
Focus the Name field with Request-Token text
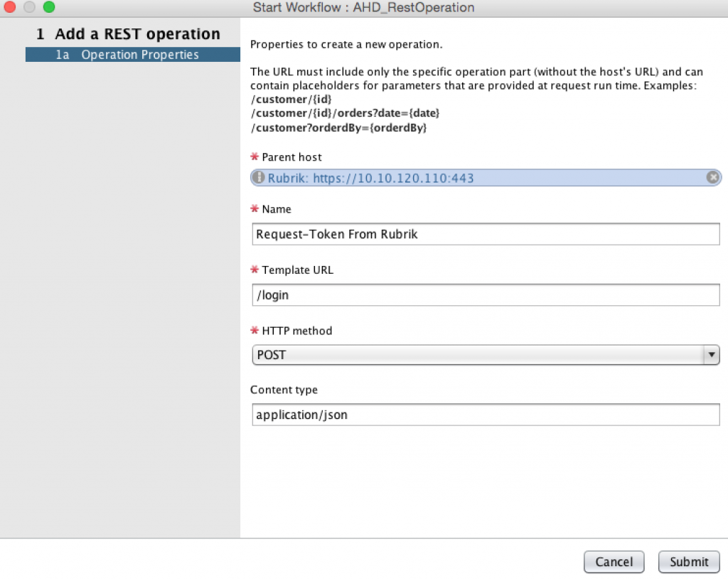tap(486, 234)
